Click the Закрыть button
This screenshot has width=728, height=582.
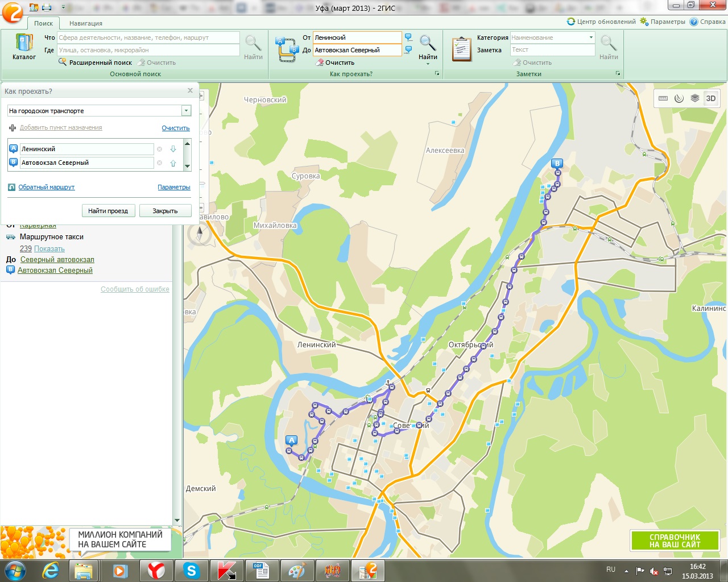pos(165,211)
